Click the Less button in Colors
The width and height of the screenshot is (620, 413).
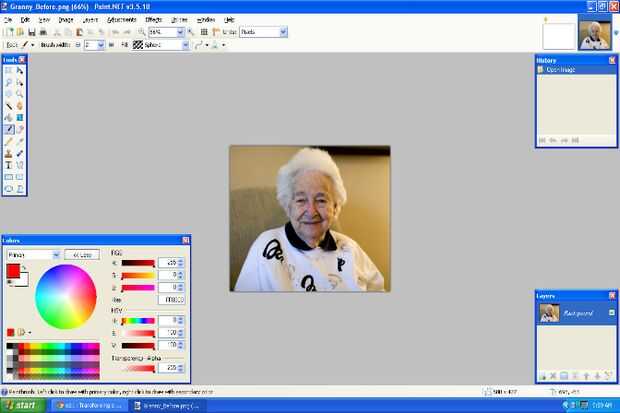(x=82, y=255)
